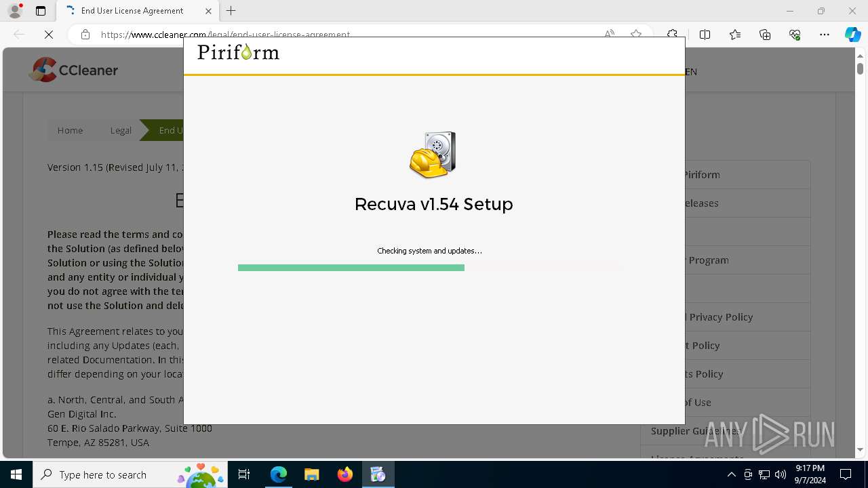Image resolution: width=868 pixels, height=488 pixels.
Task: Close the End User License Agreement tab
Action: (208, 11)
